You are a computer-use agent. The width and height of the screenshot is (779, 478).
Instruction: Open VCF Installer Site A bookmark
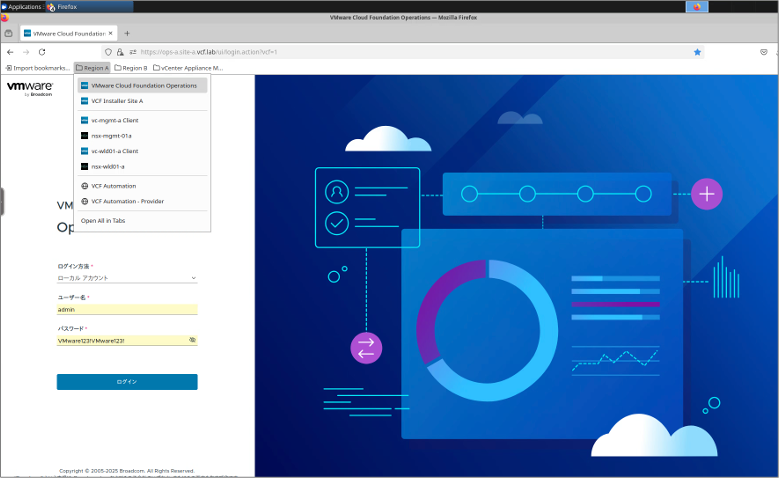(143, 101)
